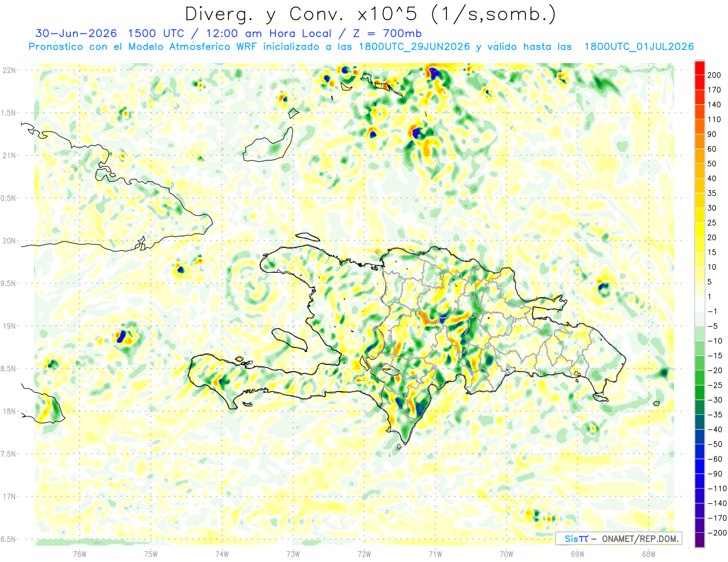Screen dimensions: 728x562
Task: Click the '68W' longitude label
Action: point(648,554)
